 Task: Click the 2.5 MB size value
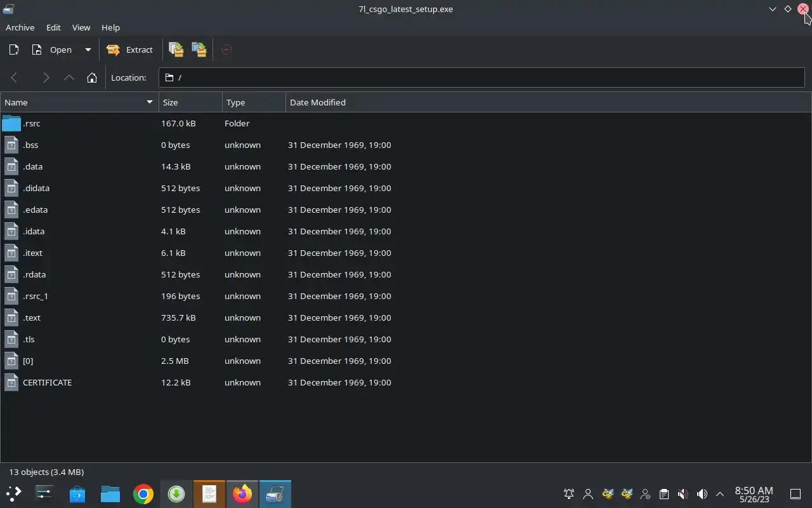(x=174, y=361)
